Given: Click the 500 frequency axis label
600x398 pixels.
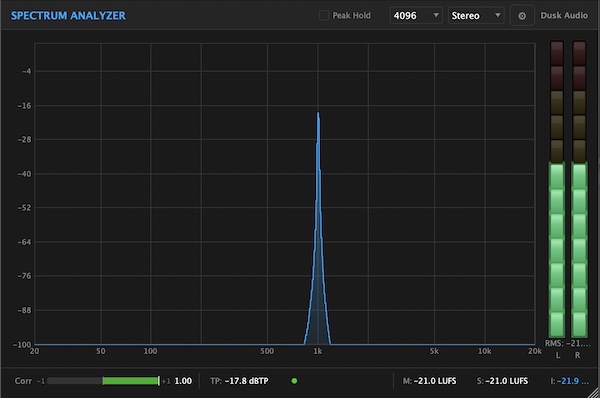Looking at the screenshot, I should (x=267, y=351).
